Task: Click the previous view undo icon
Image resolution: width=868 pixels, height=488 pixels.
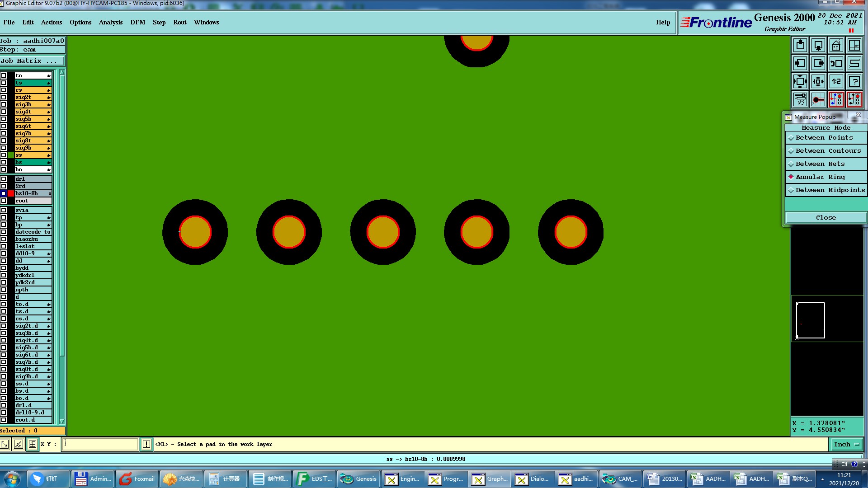Action: [x=836, y=64]
